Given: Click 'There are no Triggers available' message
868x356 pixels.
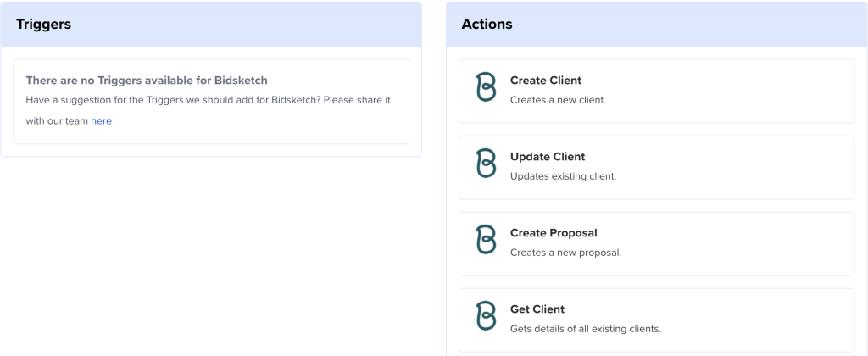Looking at the screenshot, I should click(147, 81).
